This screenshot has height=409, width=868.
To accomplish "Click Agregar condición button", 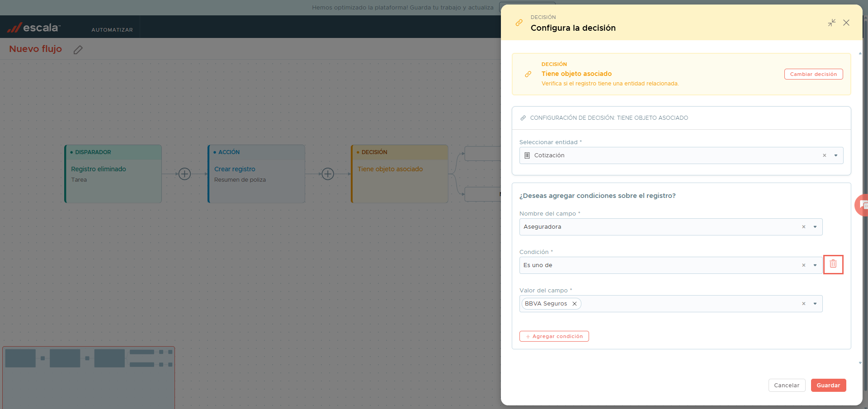I will (x=554, y=336).
